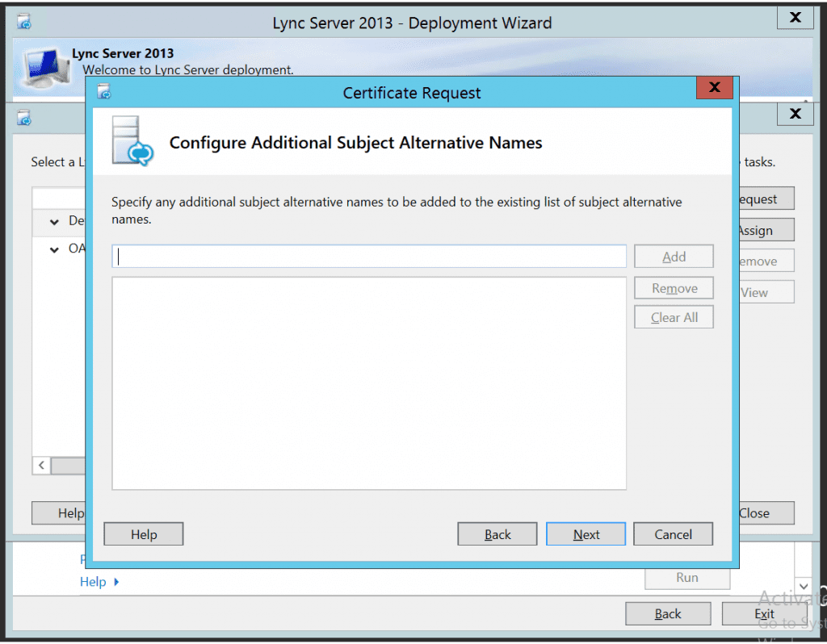The image size is (827, 644).
Task: Click the Deployment Wizard title bar icon
Action: point(24,22)
